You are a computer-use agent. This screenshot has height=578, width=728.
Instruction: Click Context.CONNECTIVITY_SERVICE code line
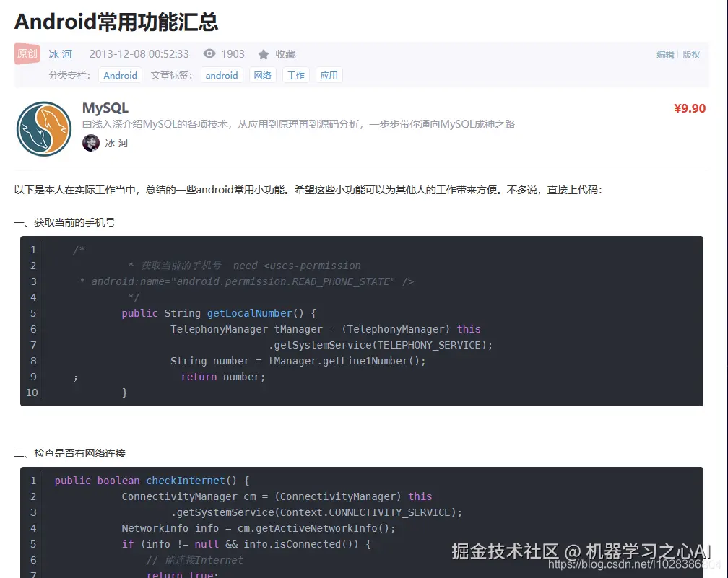[316, 512]
